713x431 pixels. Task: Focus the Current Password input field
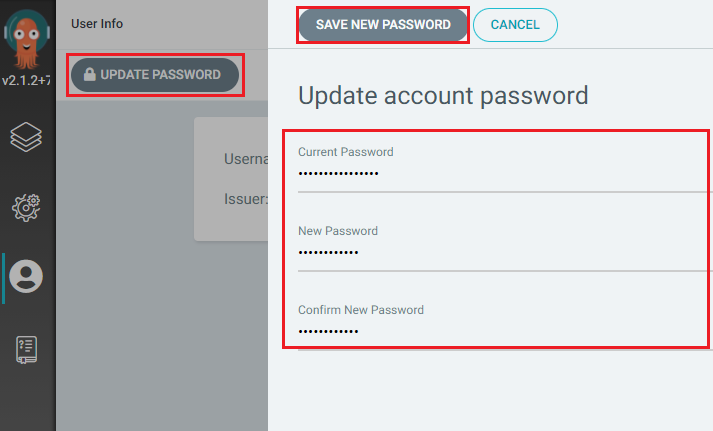(x=500, y=174)
